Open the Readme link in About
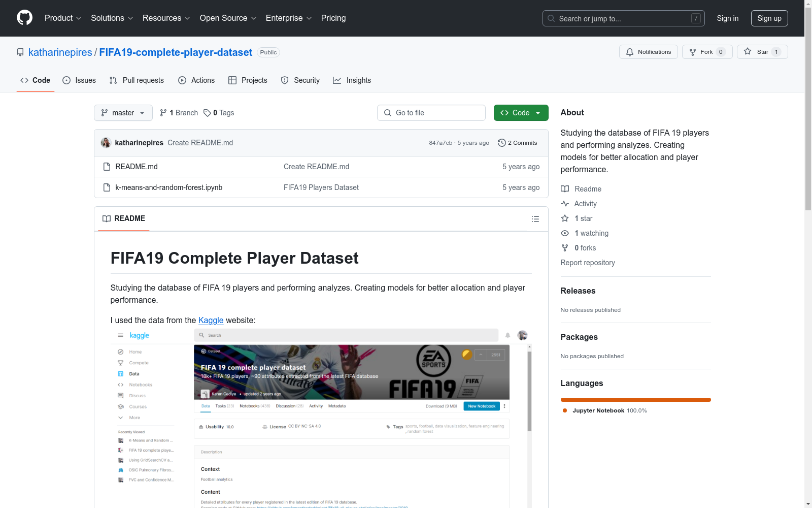This screenshot has height=508, width=812. pyautogui.click(x=581, y=189)
